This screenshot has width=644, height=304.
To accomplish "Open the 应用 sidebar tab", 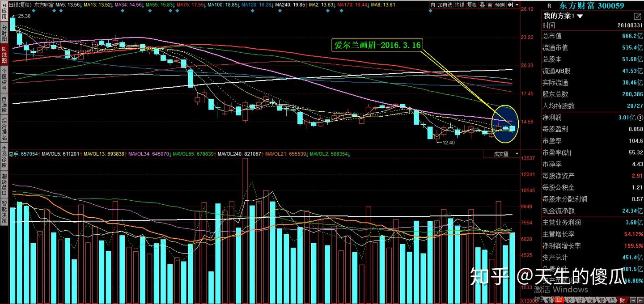I will [4, 11].
